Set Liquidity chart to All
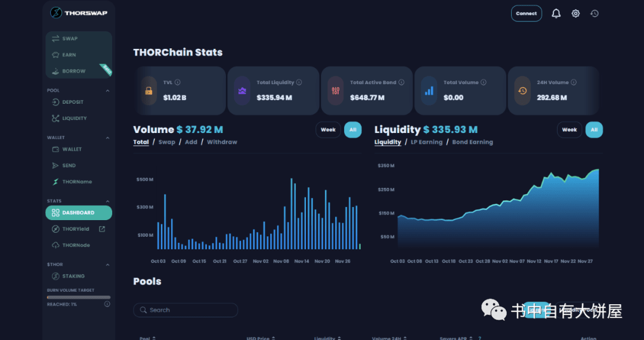The image size is (644, 340). point(594,130)
